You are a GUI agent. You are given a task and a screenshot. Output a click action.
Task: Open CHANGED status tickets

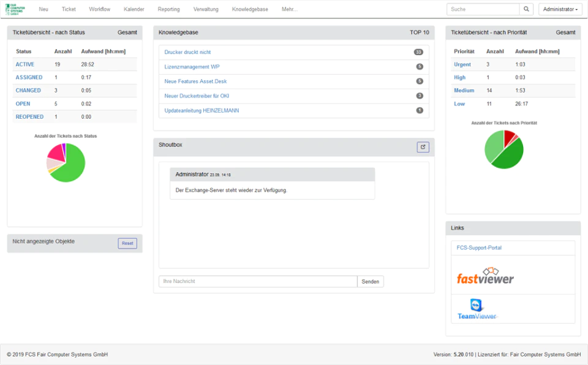click(28, 91)
